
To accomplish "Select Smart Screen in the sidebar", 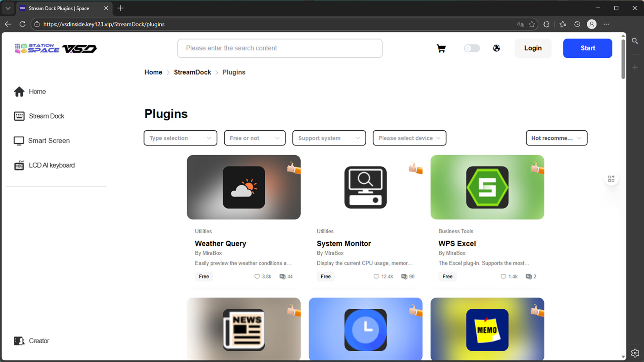I will [49, 140].
